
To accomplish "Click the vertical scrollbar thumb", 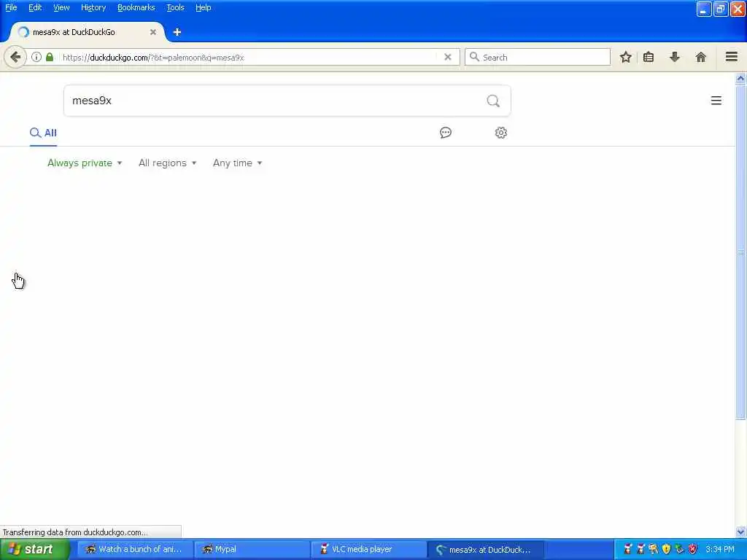I will click(x=740, y=252).
